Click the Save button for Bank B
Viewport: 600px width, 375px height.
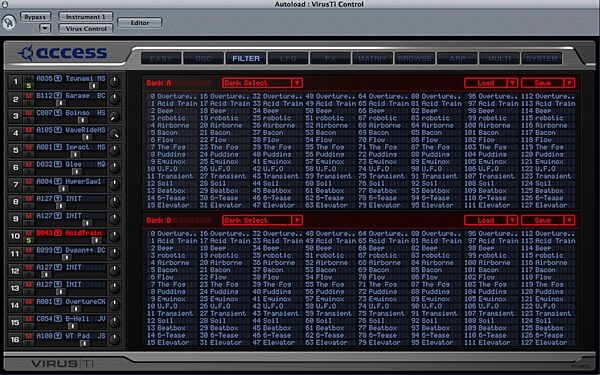pyautogui.click(x=543, y=220)
